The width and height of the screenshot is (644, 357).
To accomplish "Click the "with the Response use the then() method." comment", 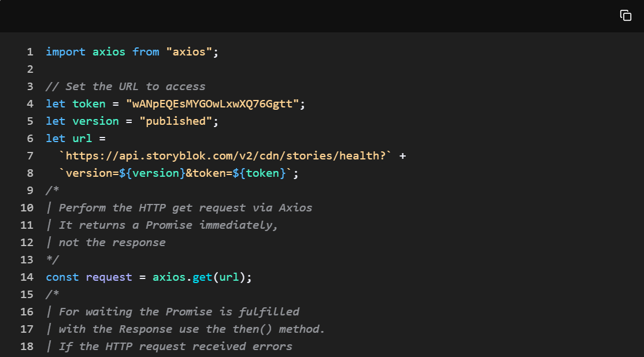I will (192, 329).
